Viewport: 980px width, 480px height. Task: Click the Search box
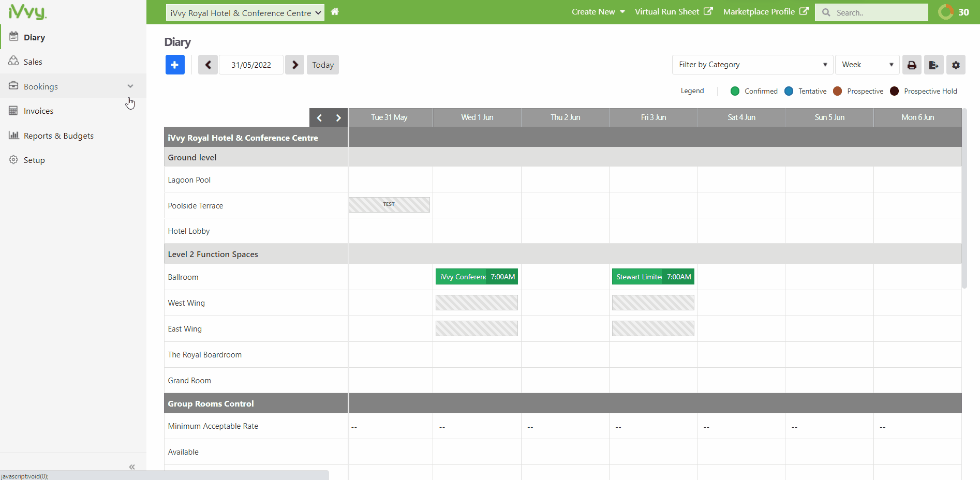click(871, 12)
